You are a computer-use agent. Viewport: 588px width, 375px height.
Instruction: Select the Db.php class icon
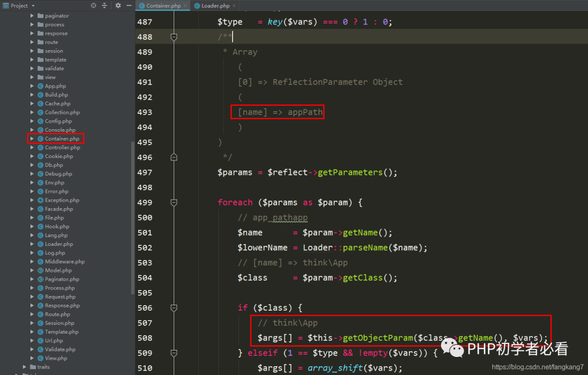coord(40,165)
